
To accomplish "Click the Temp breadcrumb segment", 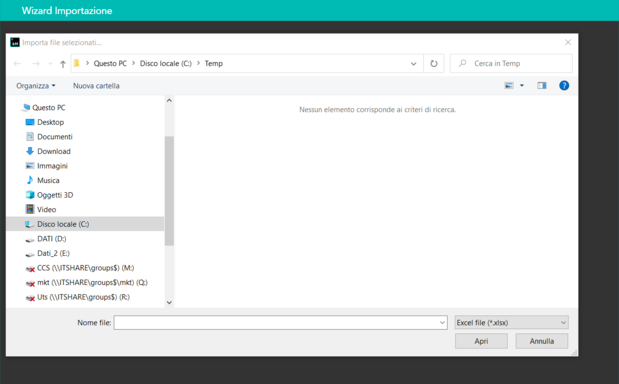I will 214,64.
